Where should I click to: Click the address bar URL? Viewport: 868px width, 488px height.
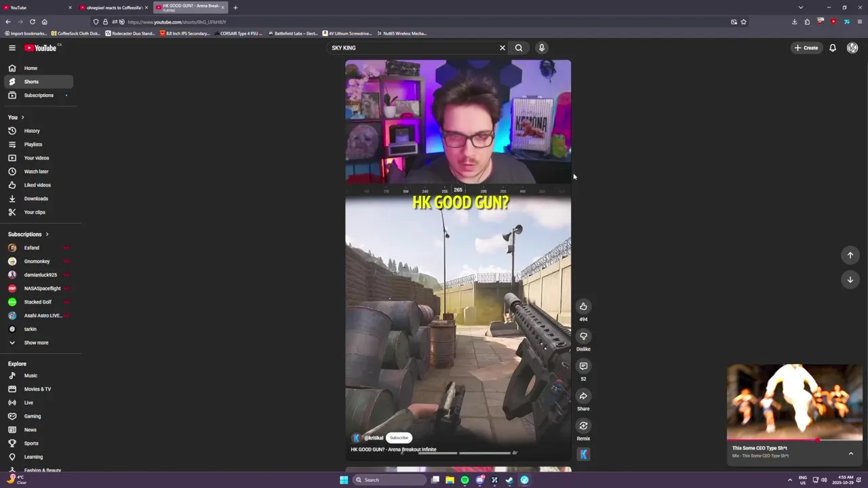177,22
